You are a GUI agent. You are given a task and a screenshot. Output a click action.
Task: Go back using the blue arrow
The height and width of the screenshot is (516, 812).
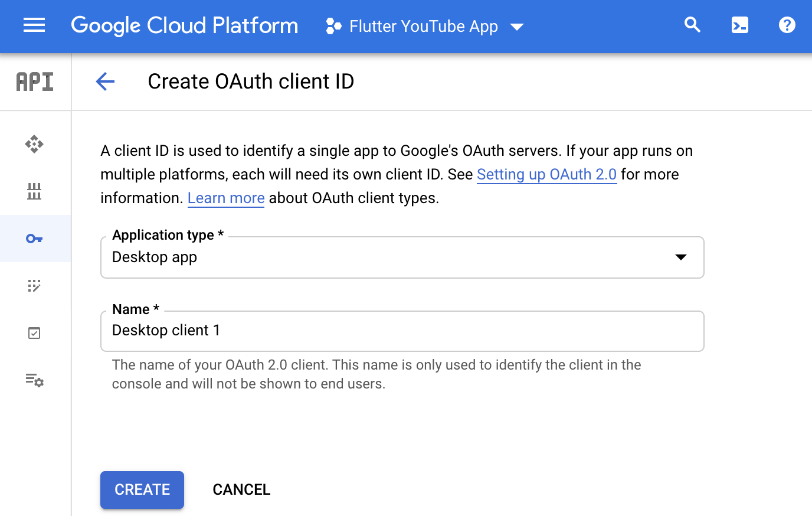point(105,81)
